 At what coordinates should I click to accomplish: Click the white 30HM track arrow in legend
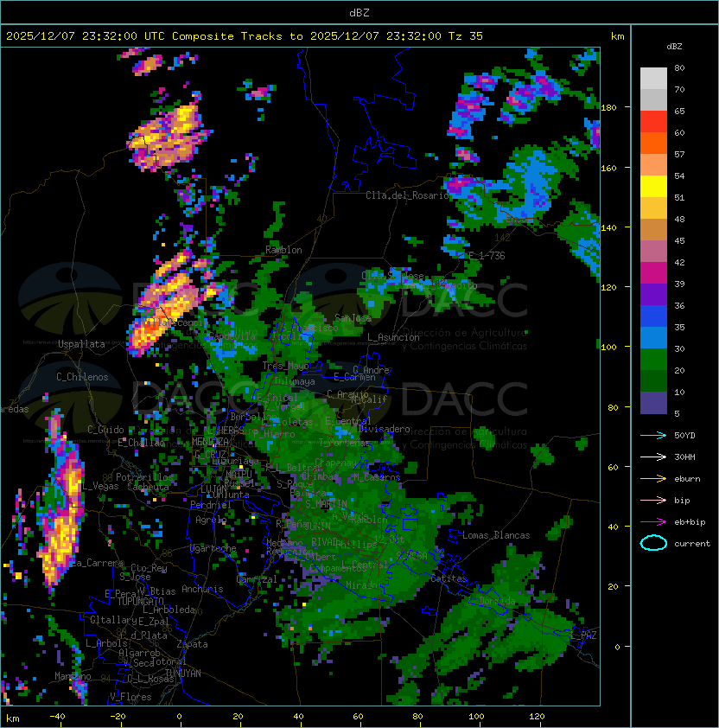pyautogui.click(x=653, y=457)
